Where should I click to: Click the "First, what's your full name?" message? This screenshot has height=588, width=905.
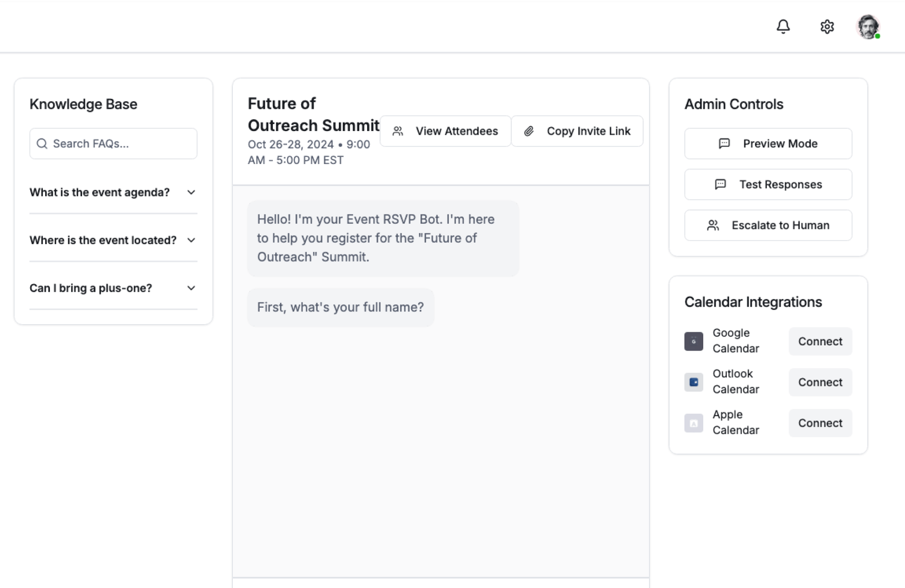340,307
